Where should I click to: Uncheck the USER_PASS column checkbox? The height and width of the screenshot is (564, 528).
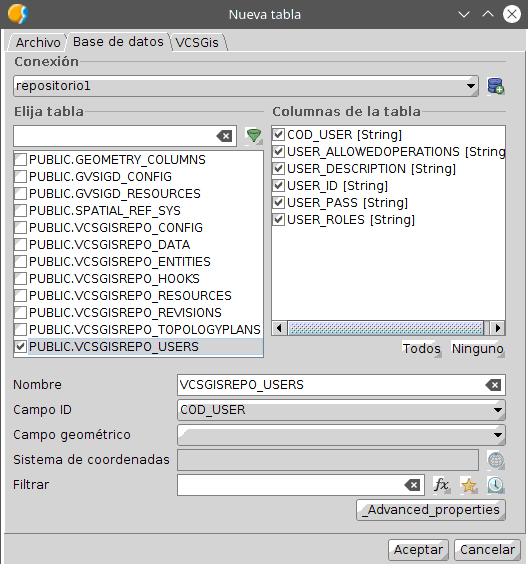(x=278, y=203)
